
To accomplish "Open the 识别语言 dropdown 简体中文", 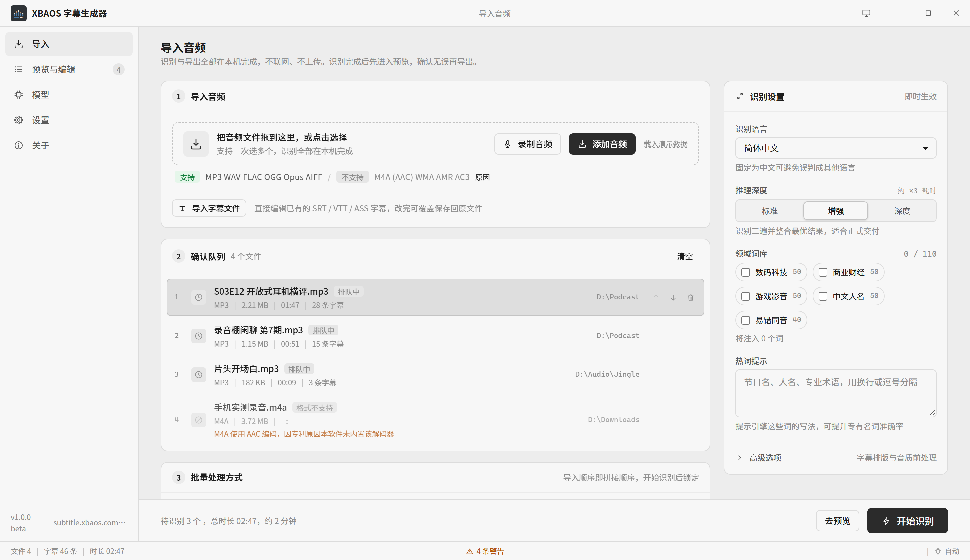I will click(835, 148).
